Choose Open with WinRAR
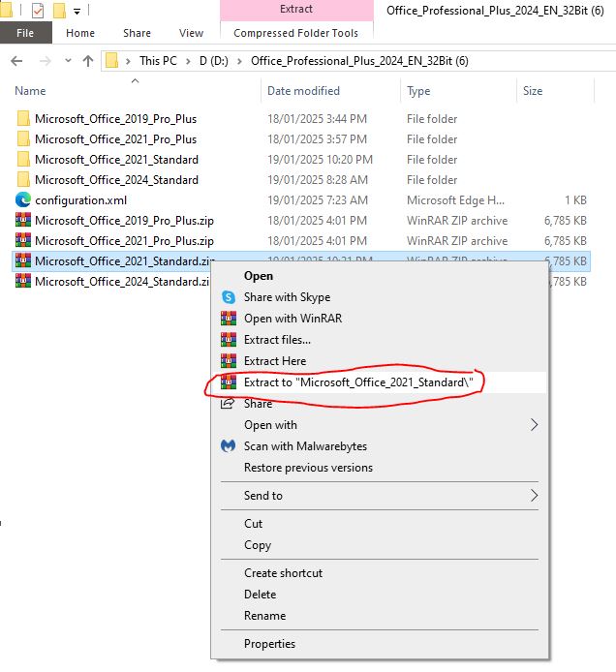 pyautogui.click(x=380, y=319)
